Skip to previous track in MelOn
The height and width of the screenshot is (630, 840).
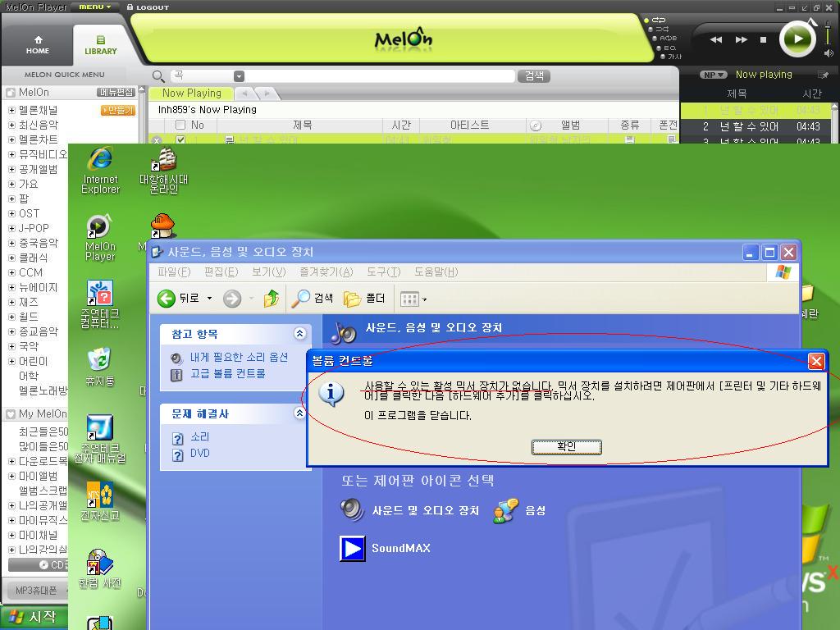pos(715,39)
